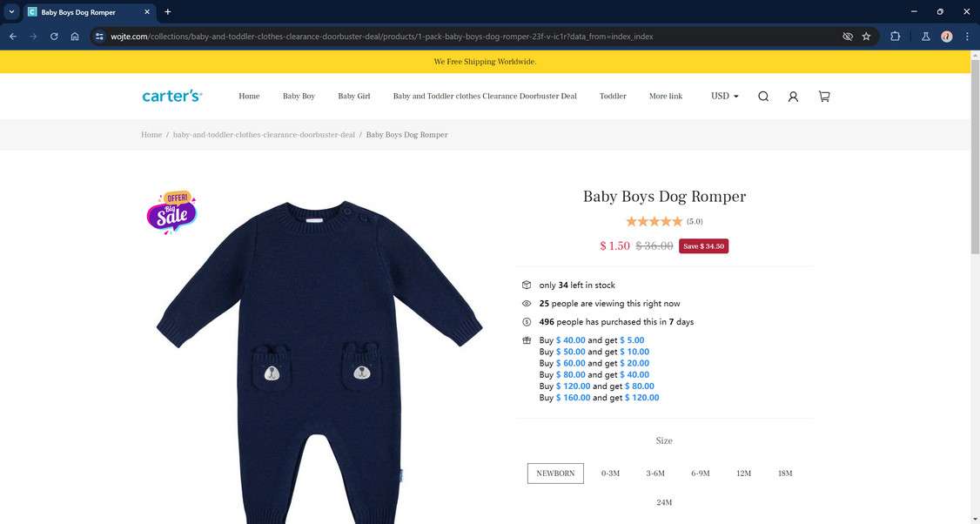Go to the browser home page icon
This screenshot has width=980, height=524.
click(75, 37)
